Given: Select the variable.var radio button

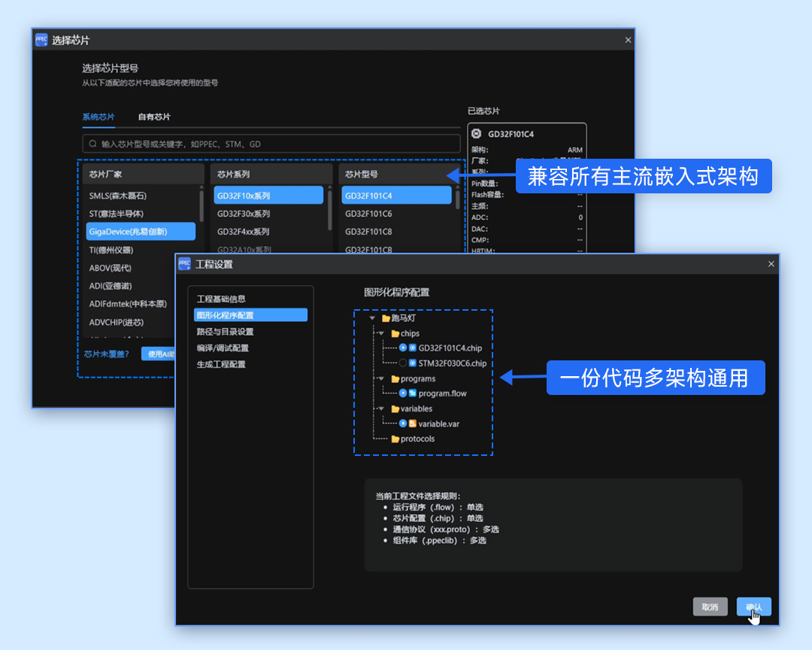Looking at the screenshot, I should point(403,424).
